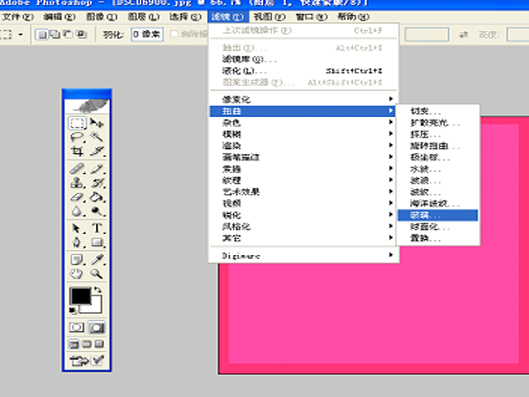Pick the Clone Stamp tool

pyautogui.click(x=77, y=182)
